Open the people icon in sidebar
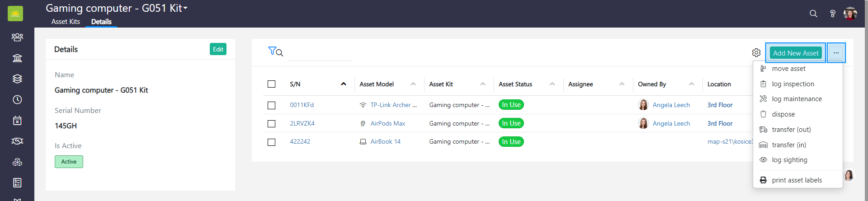Screen dimensions: 868x201 coord(17,37)
